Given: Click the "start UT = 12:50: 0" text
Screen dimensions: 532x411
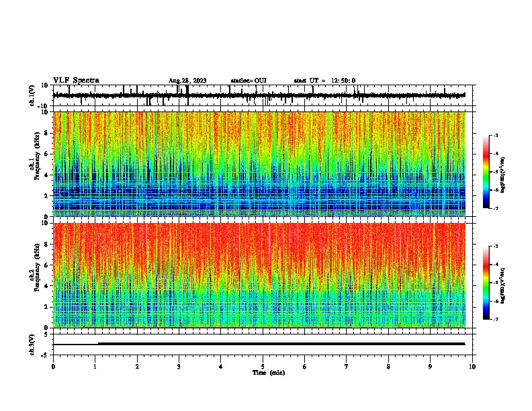Looking at the screenshot, I should 324,81.
